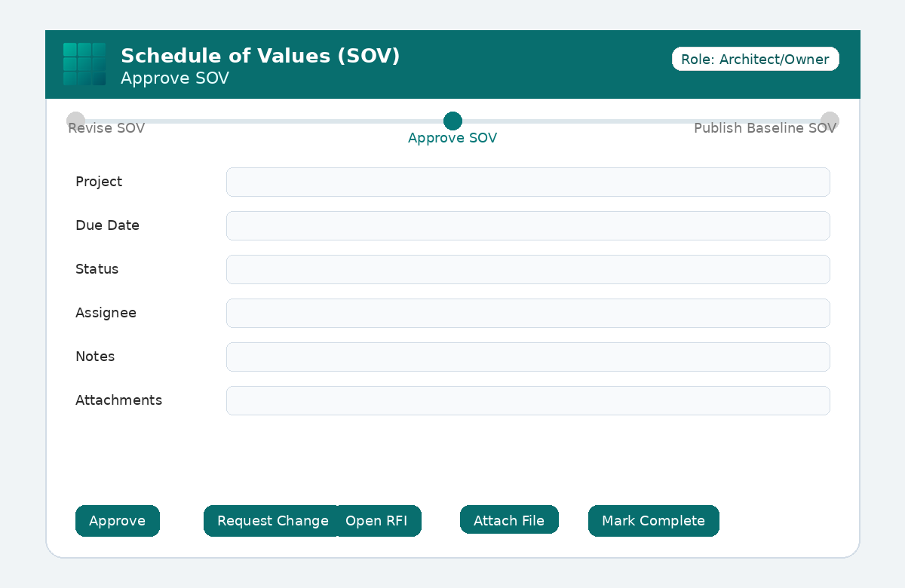Focus the Notes input field
The image size is (905, 588).
[528, 357]
